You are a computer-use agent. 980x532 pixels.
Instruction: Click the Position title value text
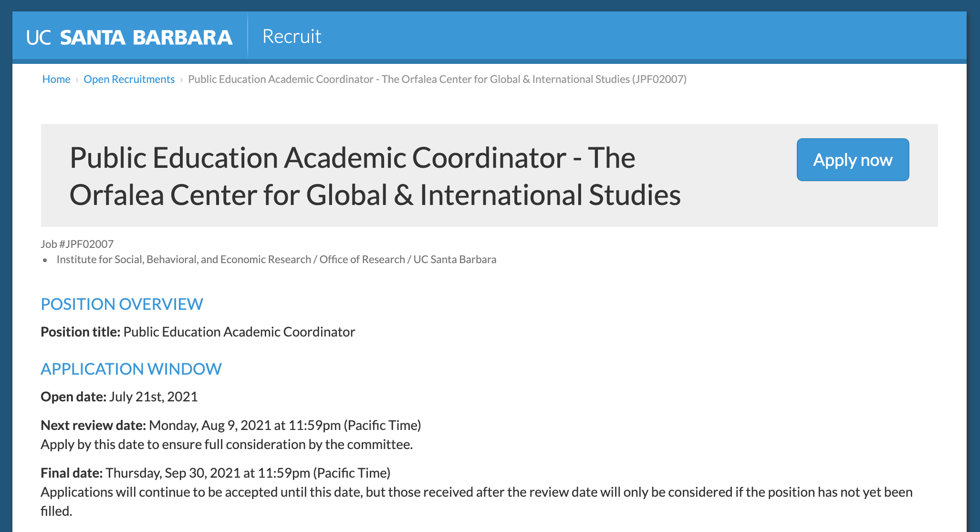(x=239, y=332)
